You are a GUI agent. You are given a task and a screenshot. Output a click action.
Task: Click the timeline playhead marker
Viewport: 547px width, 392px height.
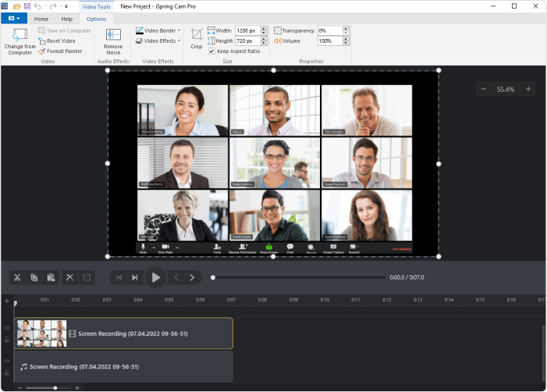16,303
